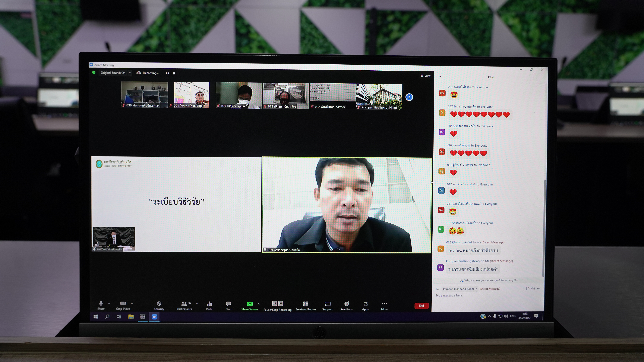Toggle the Chat panel from toolbar

point(228,306)
